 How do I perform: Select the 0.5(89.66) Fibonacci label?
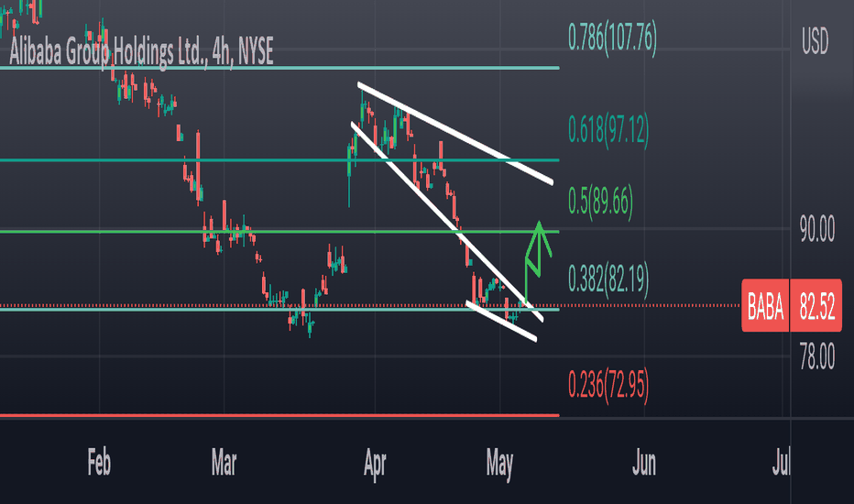point(600,201)
